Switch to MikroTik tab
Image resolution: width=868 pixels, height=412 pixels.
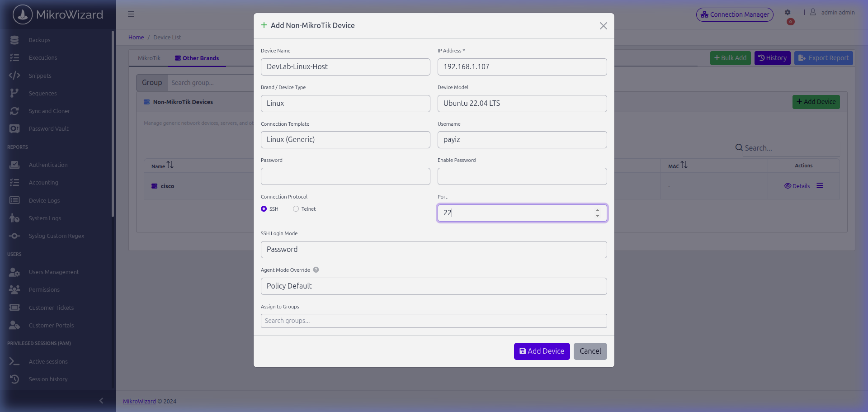pos(149,58)
